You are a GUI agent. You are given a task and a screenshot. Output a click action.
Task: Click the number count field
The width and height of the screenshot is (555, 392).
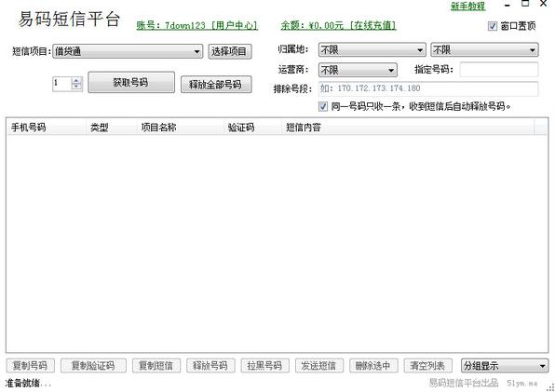(x=62, y=84)
